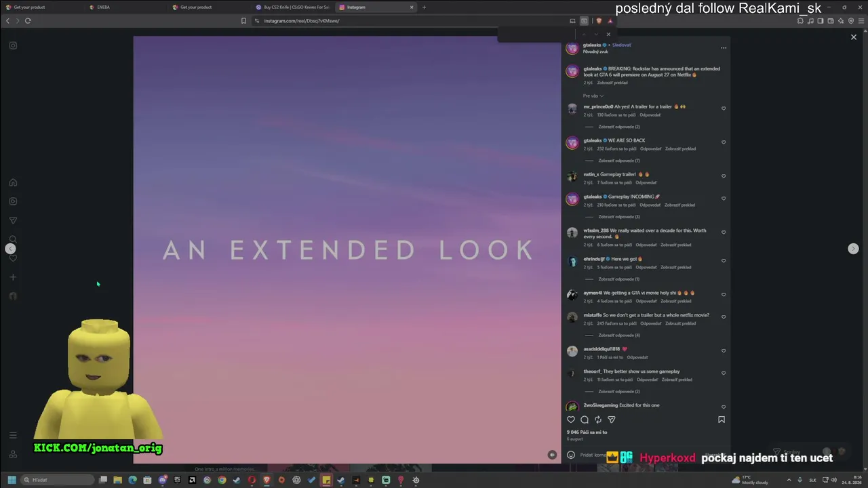Save the reel with bookmark icon
This screenshot has width=868, height=488.
(722, 420)
